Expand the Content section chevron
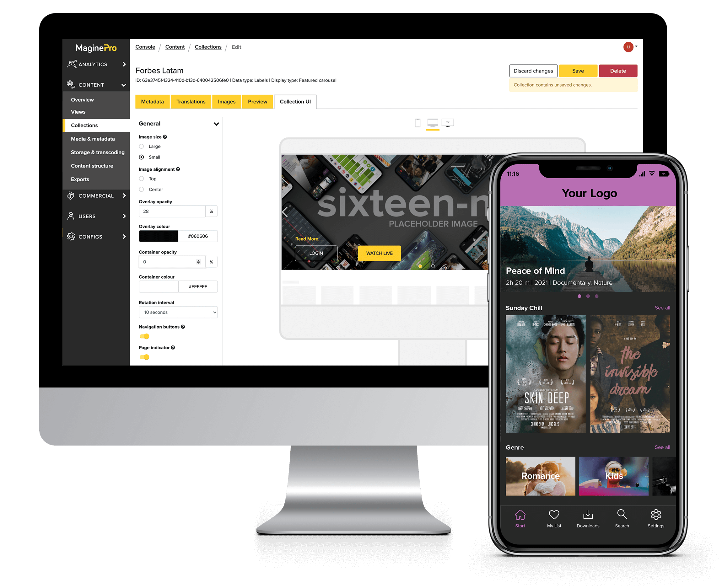Viewport: 722px width, 588px height. coord(124,84)
